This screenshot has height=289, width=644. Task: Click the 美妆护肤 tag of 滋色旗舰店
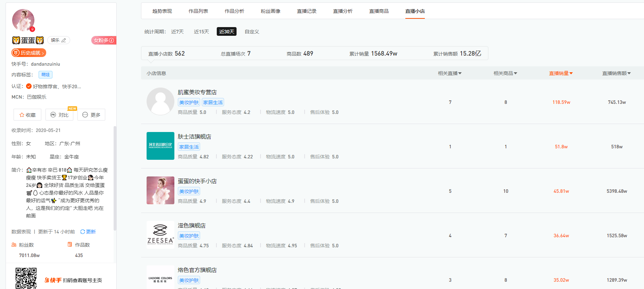(189, 236)
